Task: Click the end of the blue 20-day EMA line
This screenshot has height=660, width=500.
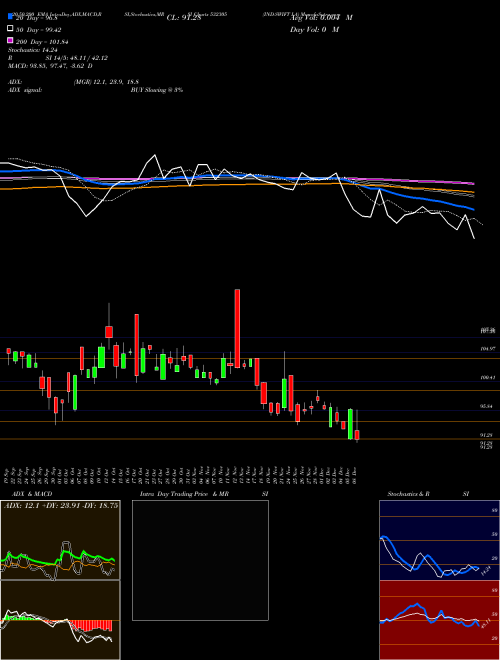Action: tap(473, 209)
